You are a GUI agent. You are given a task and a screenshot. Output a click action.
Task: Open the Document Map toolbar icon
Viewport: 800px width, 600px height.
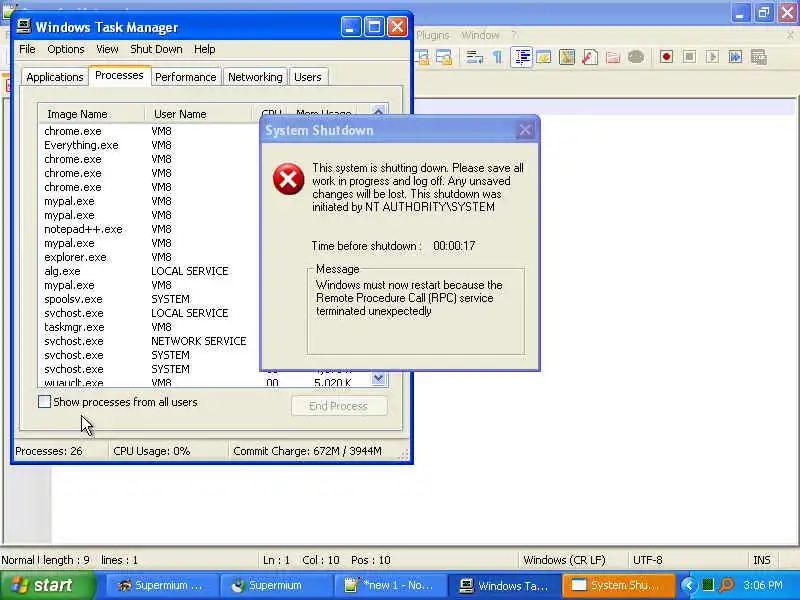point(567,57)
